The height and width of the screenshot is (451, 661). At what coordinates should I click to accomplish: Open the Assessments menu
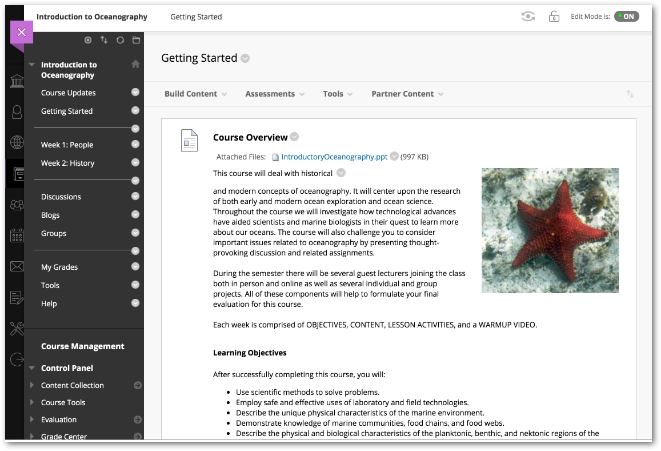(x=275, y=94)
